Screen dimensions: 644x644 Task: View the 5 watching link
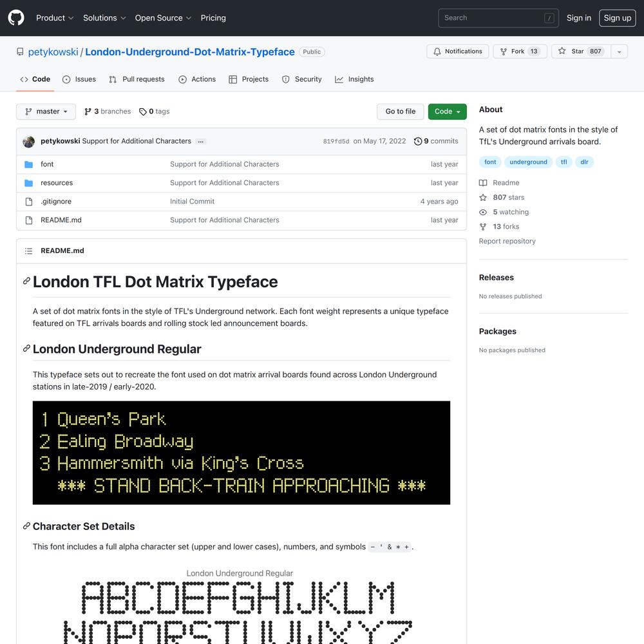point(504,212)
